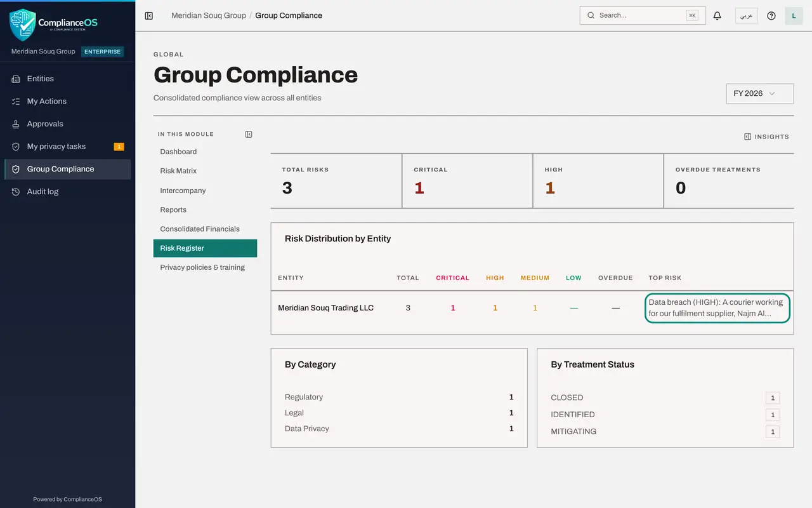Viewport: 812px width, 508px height.
Task: Open the Approvals page
Action: click(x=67, y=124)
